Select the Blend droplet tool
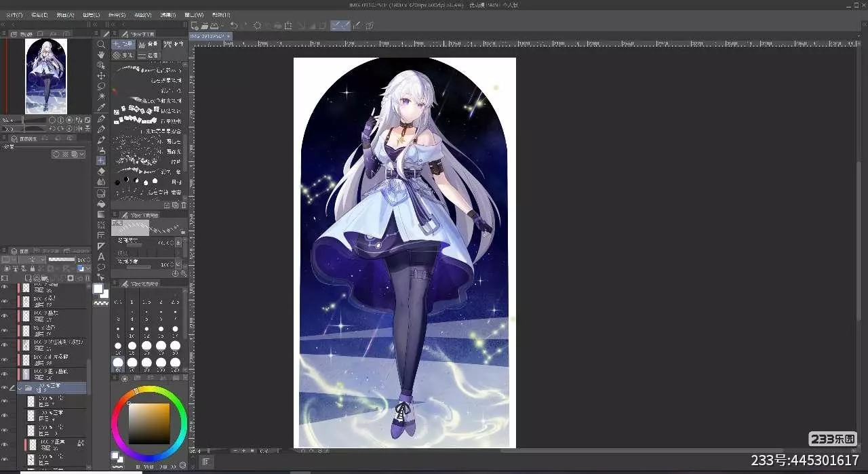The height and width of the screenshot is (474, 868). 101,182
